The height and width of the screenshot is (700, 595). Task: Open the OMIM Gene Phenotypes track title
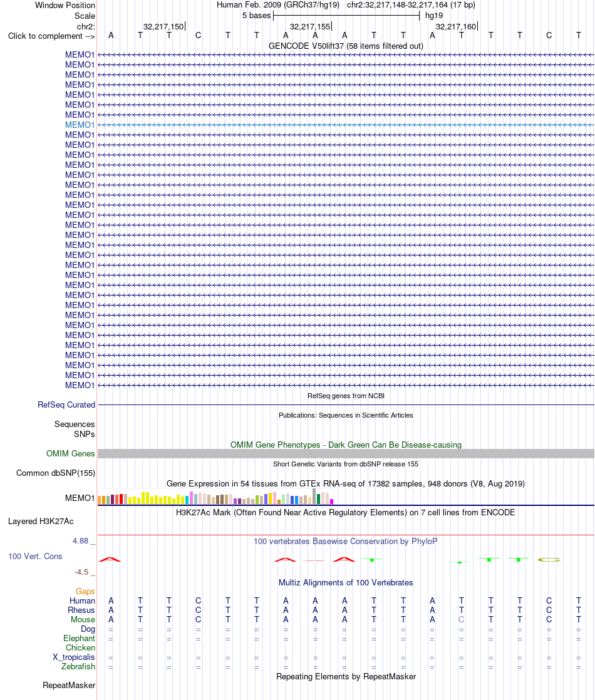point(346,445)
